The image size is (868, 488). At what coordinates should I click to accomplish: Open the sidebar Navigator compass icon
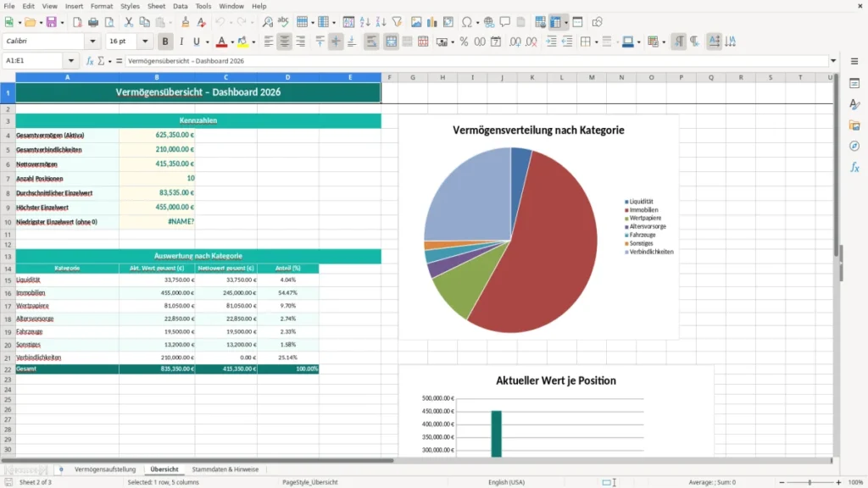[x=854, y=146]
